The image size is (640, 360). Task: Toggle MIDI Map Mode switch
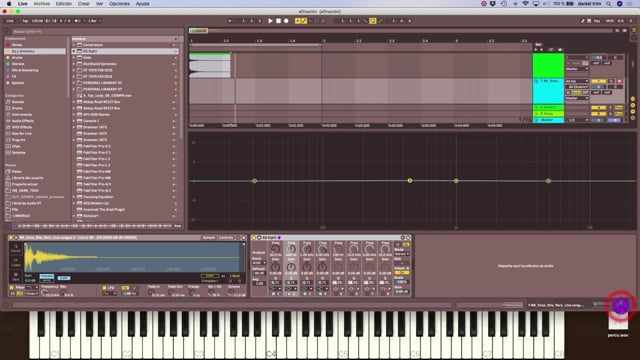point(610,21)
